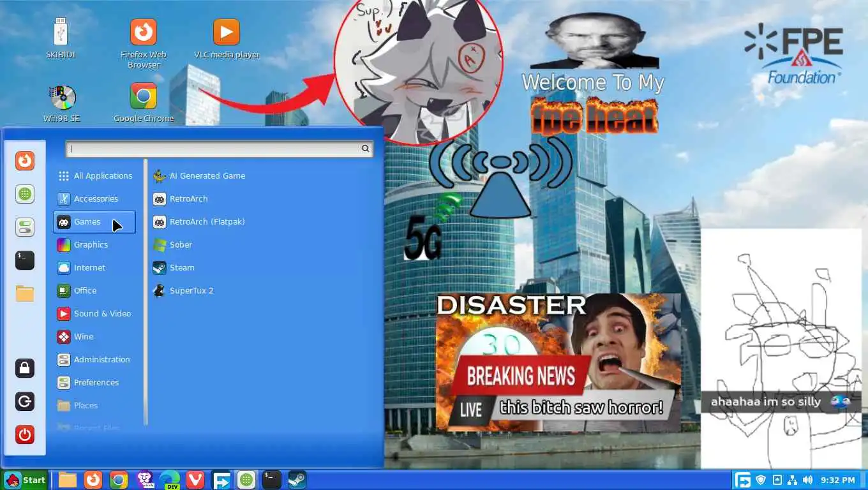868x490 pixels.
Task: Open the VLC media player desktop shortcut
Action: pos(227,38)
